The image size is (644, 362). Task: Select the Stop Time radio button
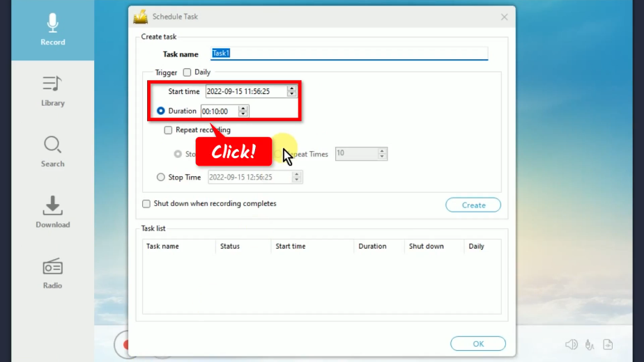(x=160, y=177)
